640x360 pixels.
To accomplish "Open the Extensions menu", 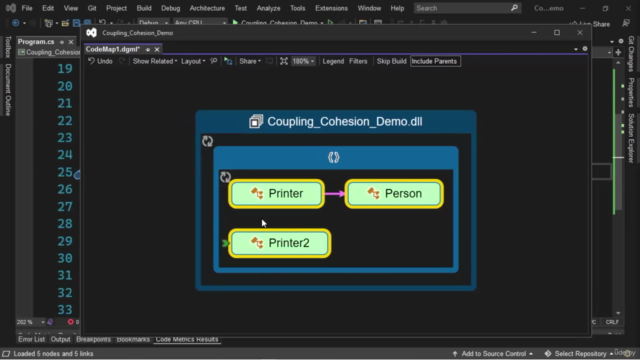I will (x=331, y=8).
